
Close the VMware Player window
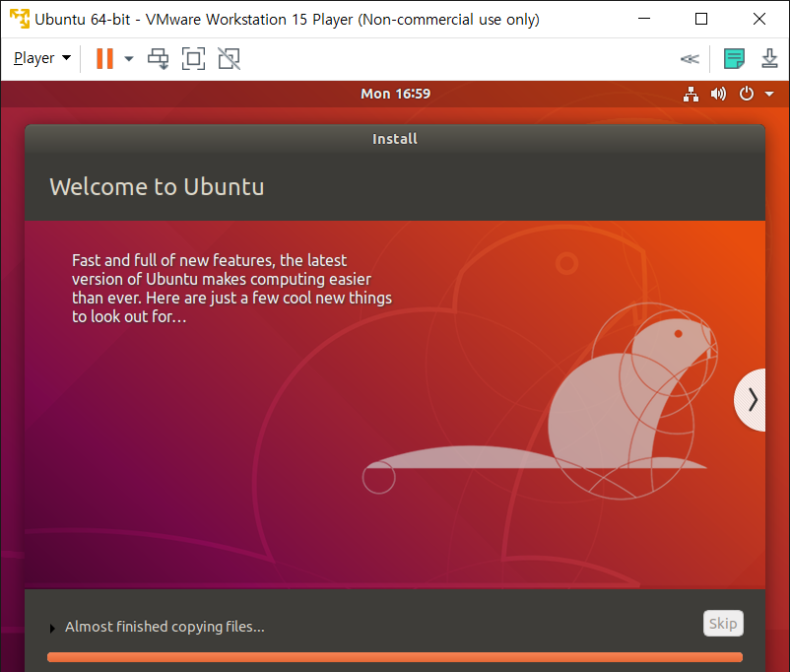click(x=759, y=19)
